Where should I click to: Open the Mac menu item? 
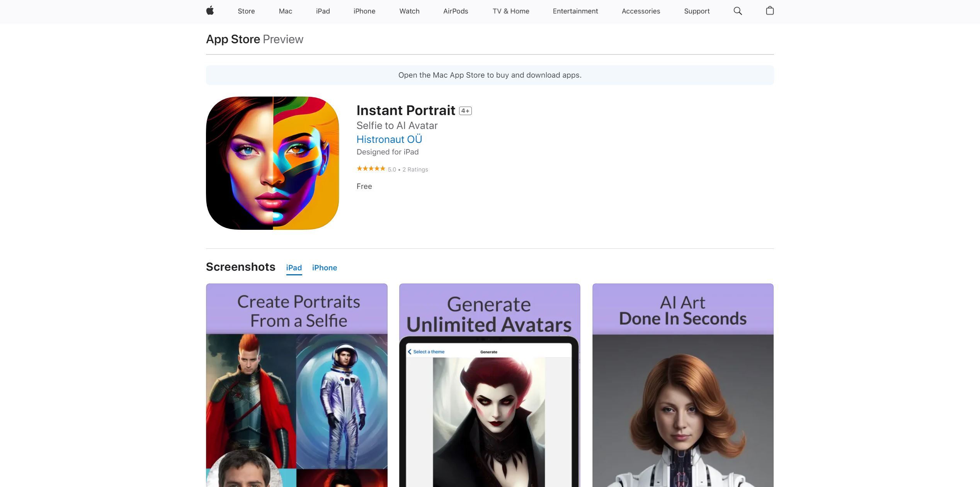pyautogui.click(x=285, y=11)
